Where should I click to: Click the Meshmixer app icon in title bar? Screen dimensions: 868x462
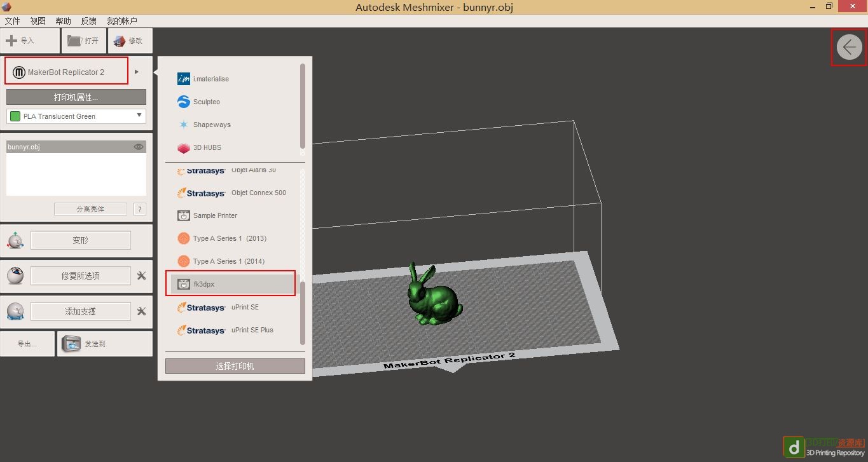coord(6,7)
